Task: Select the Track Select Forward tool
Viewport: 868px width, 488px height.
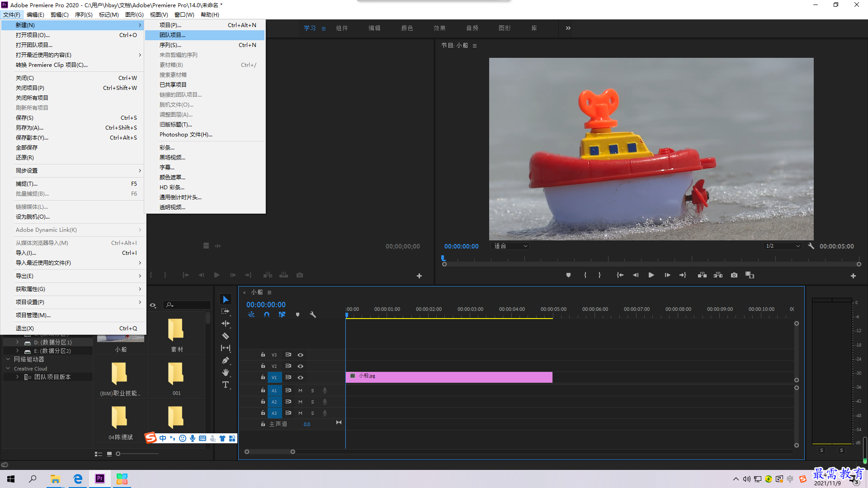Action: coord(226,312)
